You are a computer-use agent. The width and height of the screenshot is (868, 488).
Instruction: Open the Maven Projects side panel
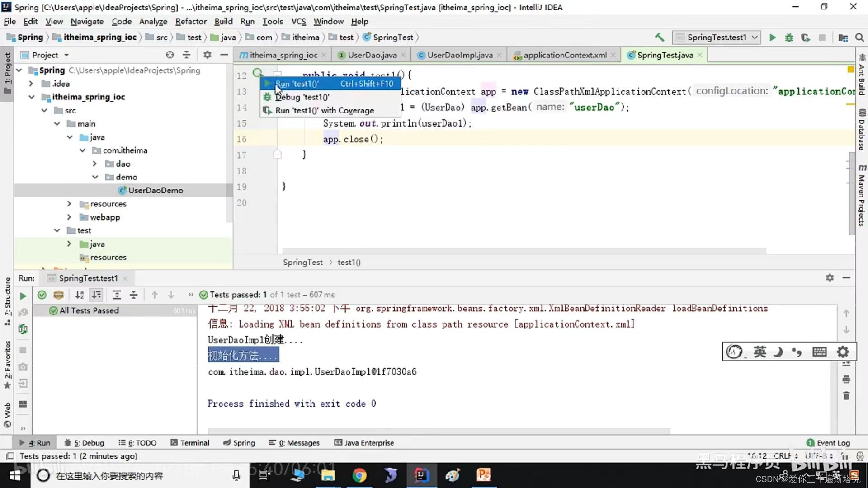[862, 195]
